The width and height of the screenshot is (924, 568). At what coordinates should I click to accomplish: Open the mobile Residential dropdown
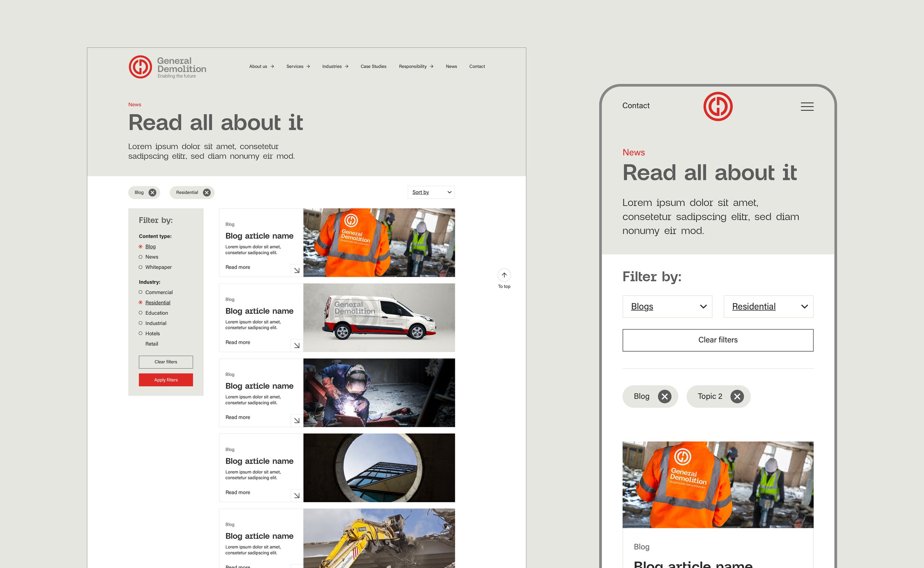coord(768,307)
